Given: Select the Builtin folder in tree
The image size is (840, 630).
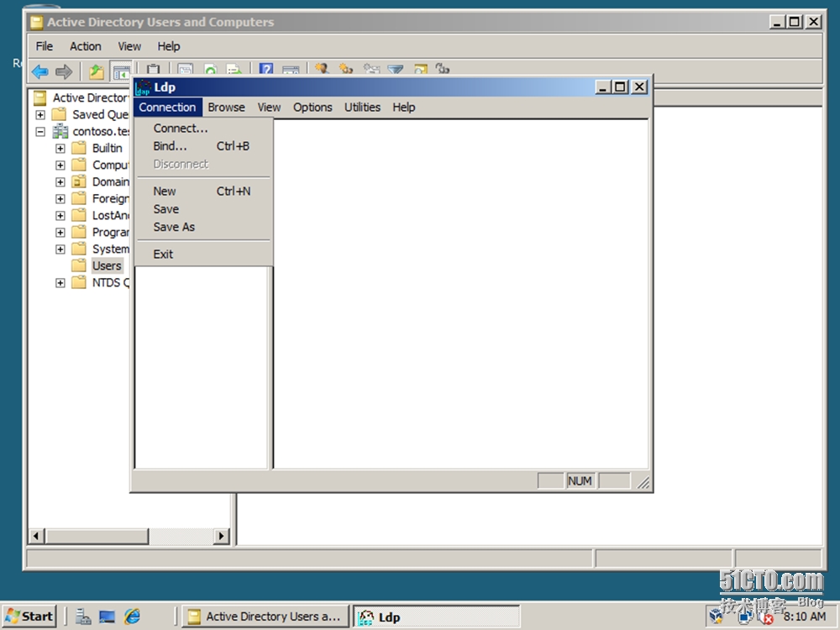Looking at the screenshot, I should coord(107,149).
